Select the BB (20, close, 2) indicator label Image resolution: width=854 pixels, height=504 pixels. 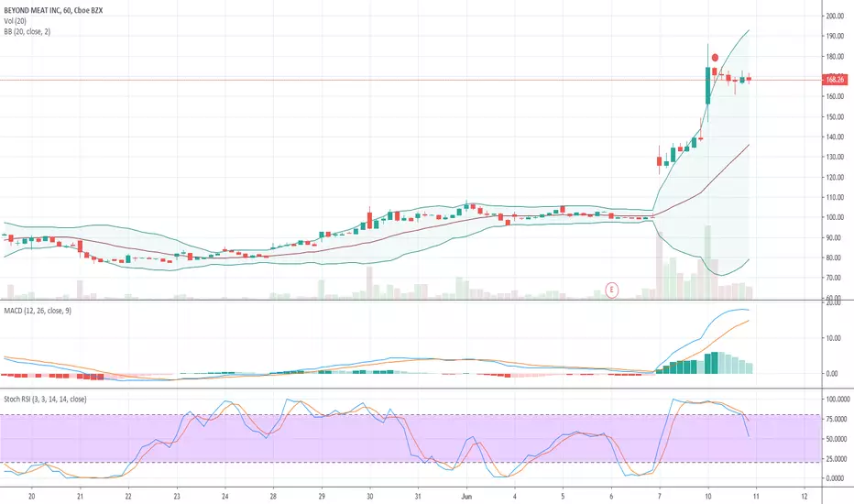27,31
